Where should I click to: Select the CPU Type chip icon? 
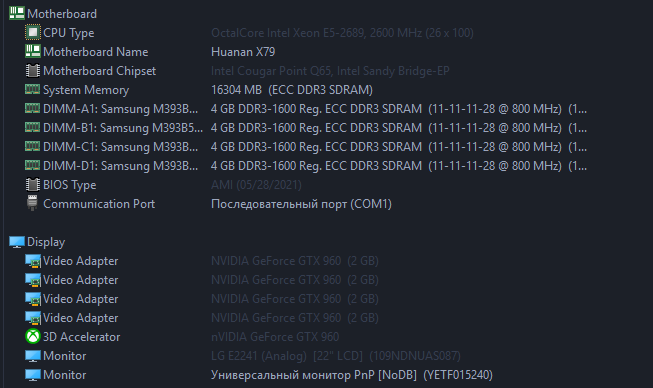(32, 32)
